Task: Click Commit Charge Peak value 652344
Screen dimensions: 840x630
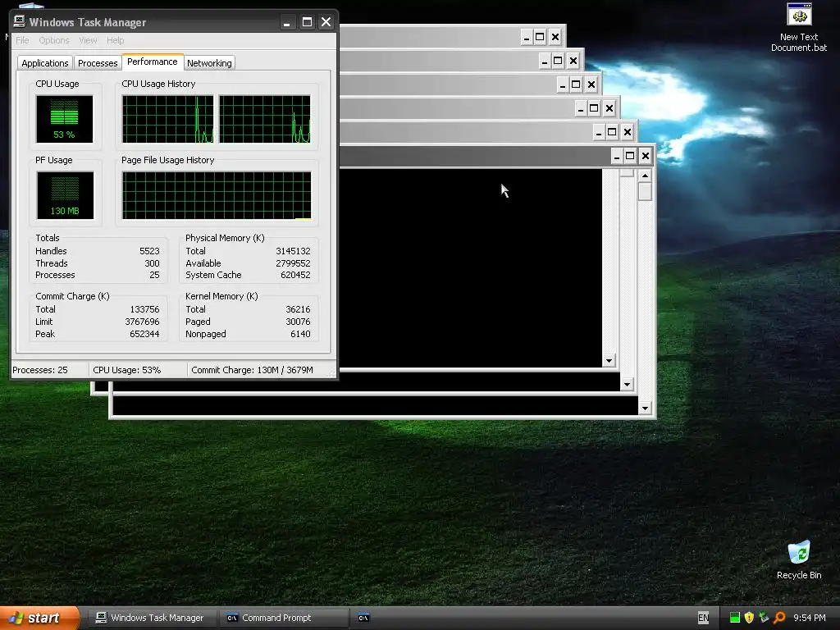Action: click(x=144, y=334)
